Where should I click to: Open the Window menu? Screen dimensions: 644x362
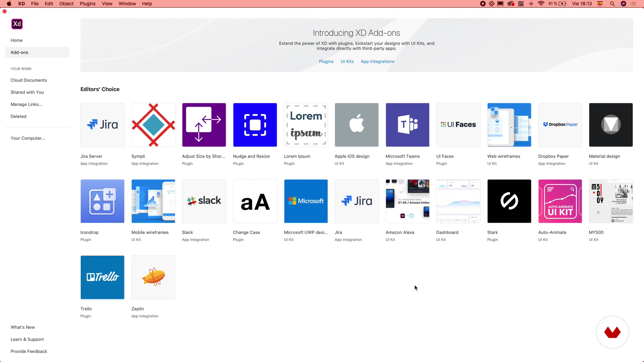(127, 4)
